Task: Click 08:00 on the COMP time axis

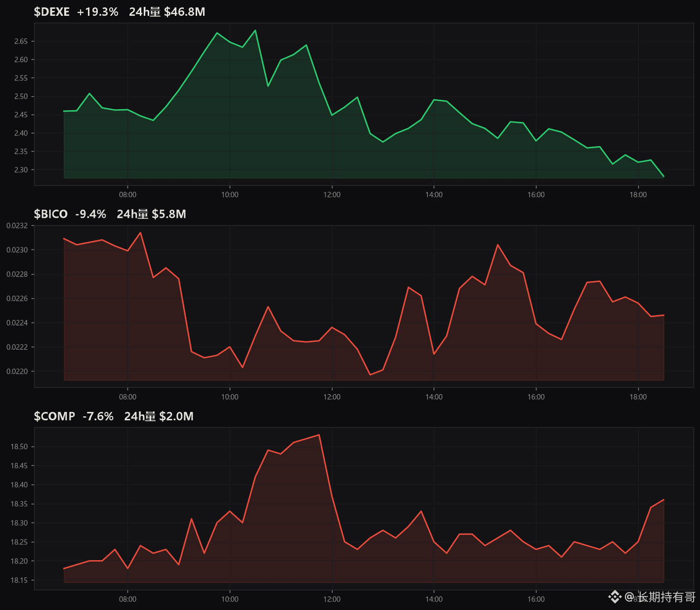Action: point(128,599)
